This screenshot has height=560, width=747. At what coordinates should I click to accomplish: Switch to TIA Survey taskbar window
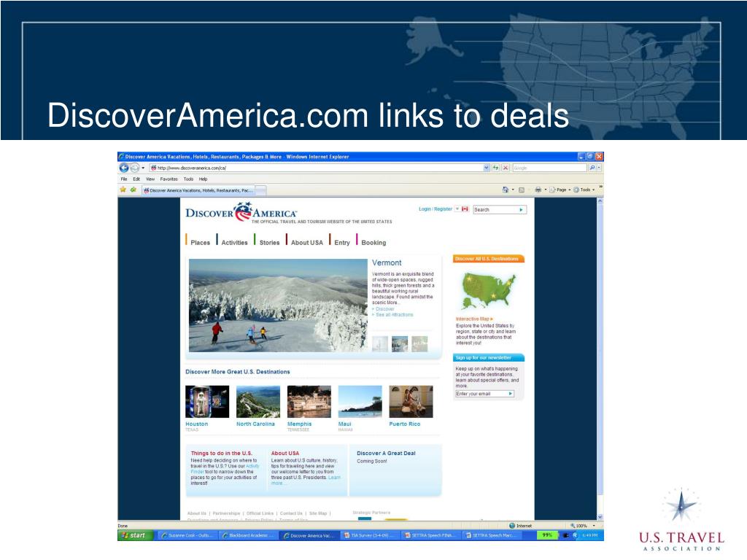(370, 535)
